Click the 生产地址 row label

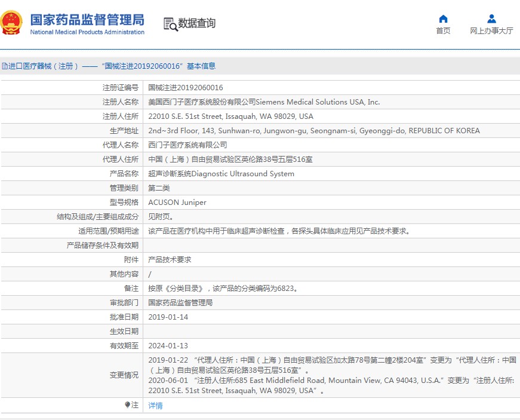tap(124, 131)
